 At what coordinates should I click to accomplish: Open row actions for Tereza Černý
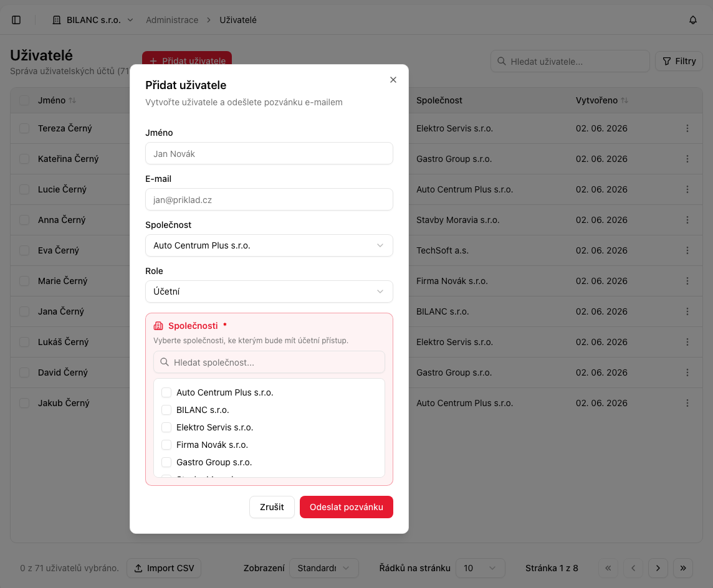coord(687,128)
